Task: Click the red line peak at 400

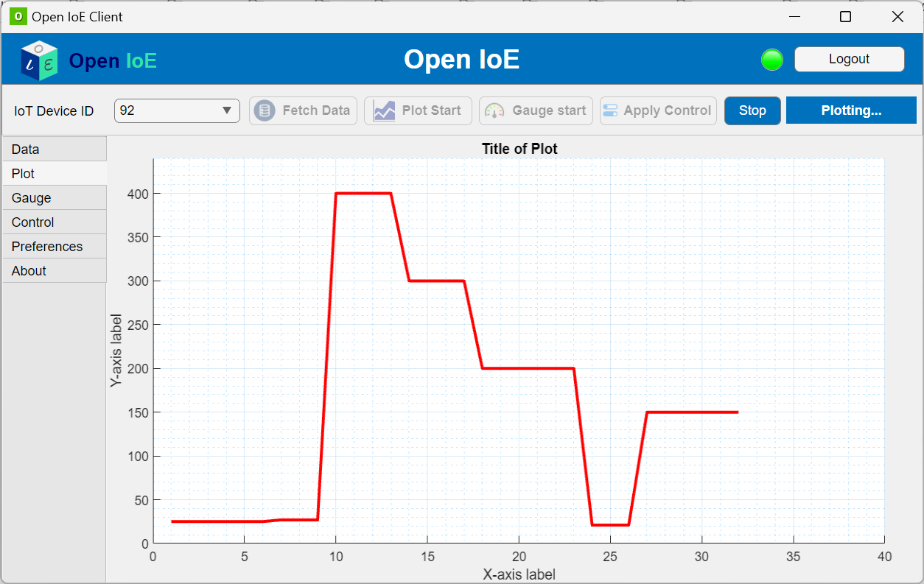Action: point(363,194)
